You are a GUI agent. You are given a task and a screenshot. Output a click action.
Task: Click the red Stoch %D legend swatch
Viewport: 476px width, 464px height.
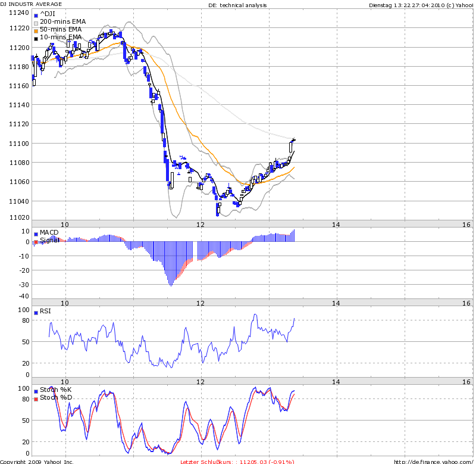[36, 399]
